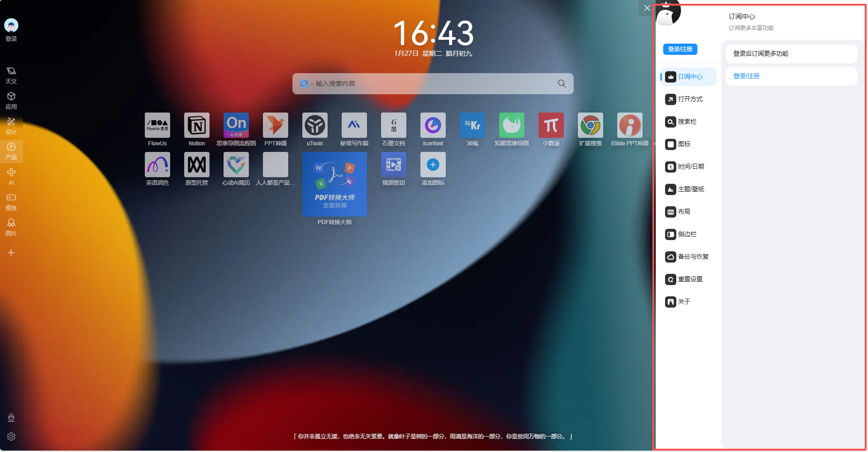
Task: Click the 登录/注册 link in subscription panel
Action: coord(746,76)
